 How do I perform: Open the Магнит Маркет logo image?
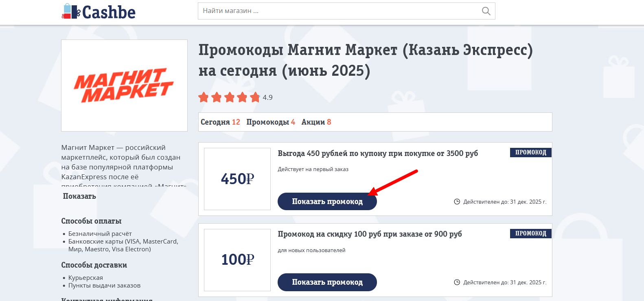124,86
